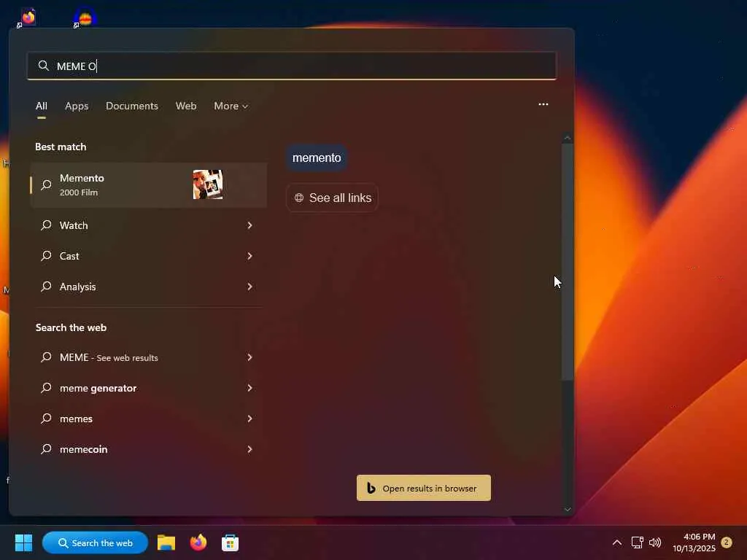747x560 pixels.
Task: Select the memes web suggestion
Action: (148, 419)
